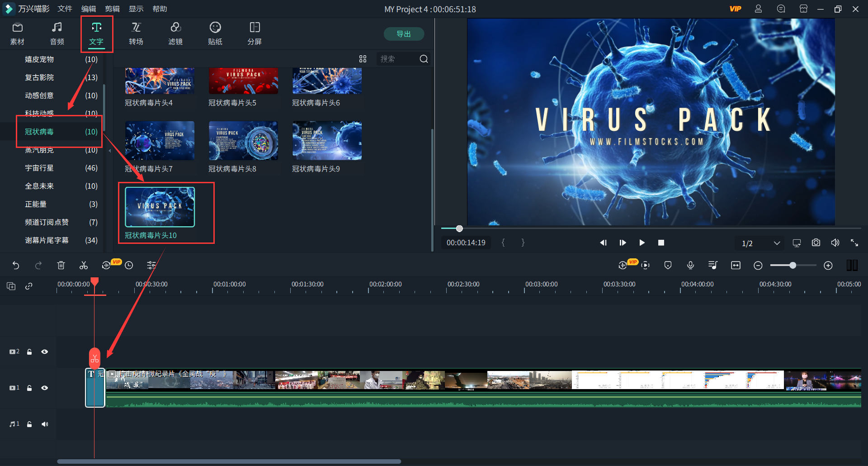Open the user account icon
The width and height of the screenshot is (868, 466).
click(x=759, y=9)
